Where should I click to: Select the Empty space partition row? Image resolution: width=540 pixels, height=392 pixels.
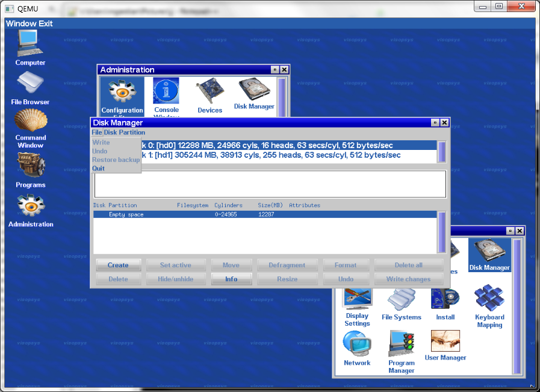265,214
